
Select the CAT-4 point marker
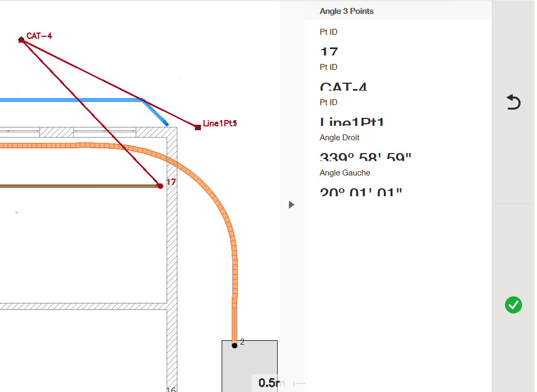coord(21,39)
